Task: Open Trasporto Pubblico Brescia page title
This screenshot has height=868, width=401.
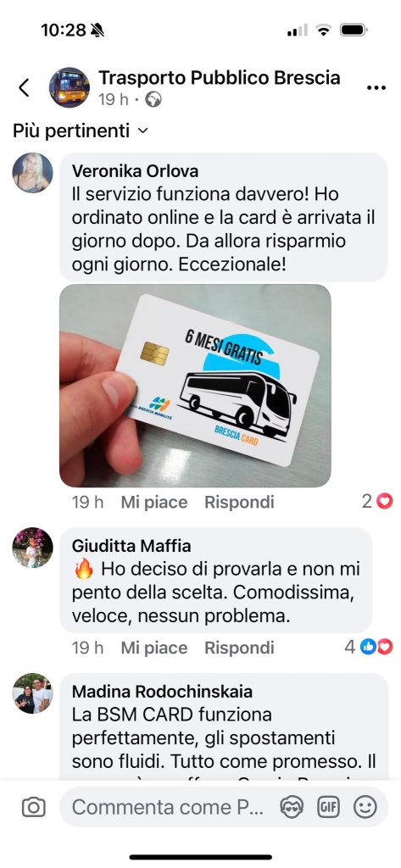Action: [220, 78]
